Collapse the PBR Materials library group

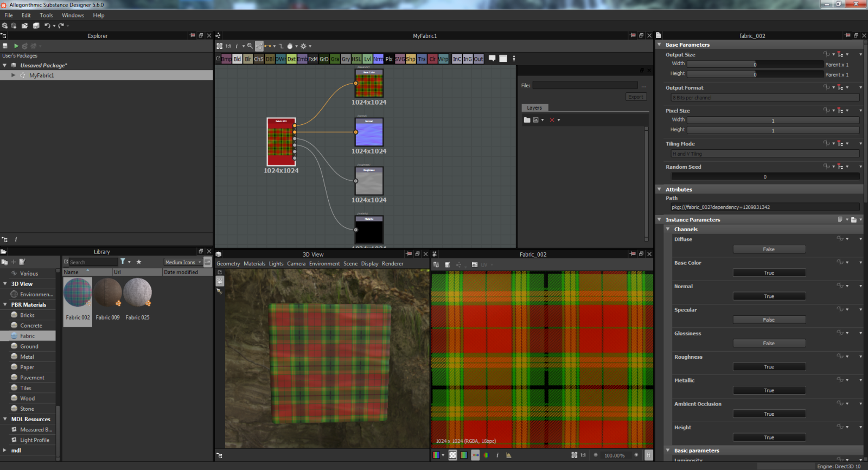point(5,304)
